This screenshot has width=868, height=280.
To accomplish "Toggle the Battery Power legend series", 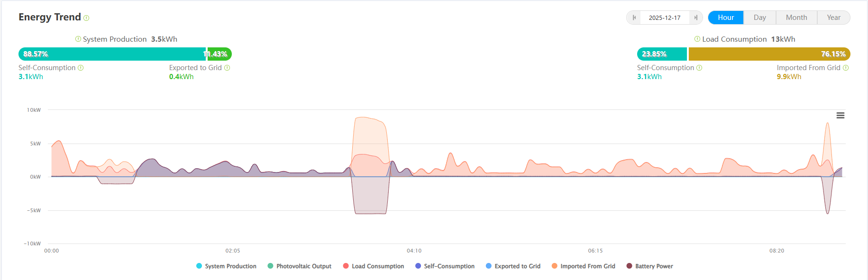I will [x=649, y=266].
